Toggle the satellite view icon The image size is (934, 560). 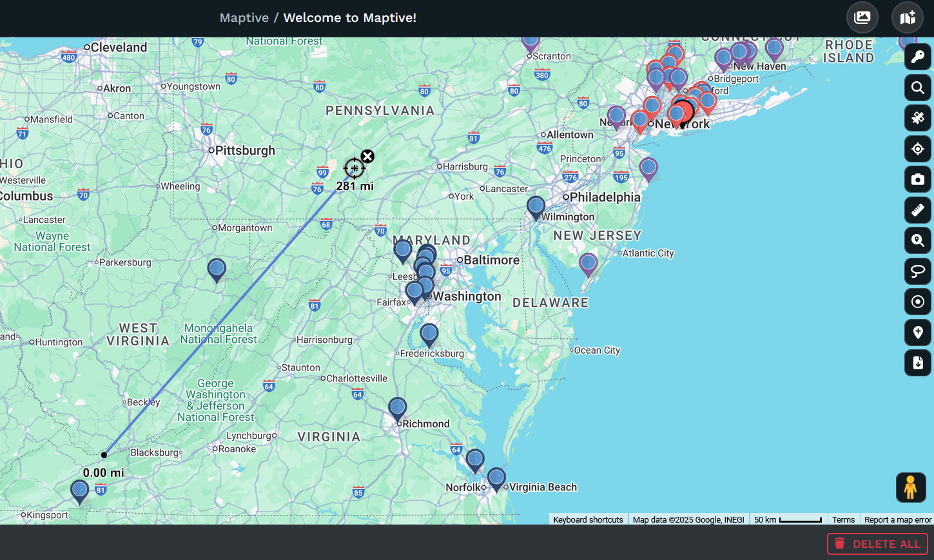pos(918,118)
